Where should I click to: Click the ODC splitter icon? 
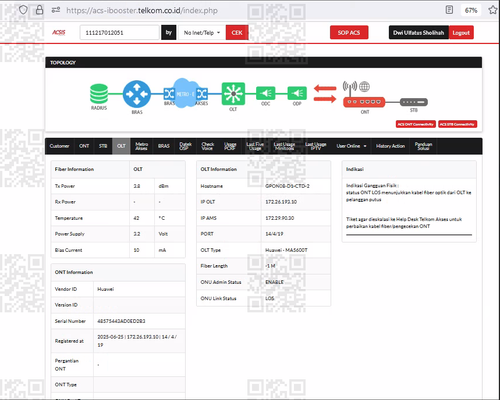[x=266, y=93]
